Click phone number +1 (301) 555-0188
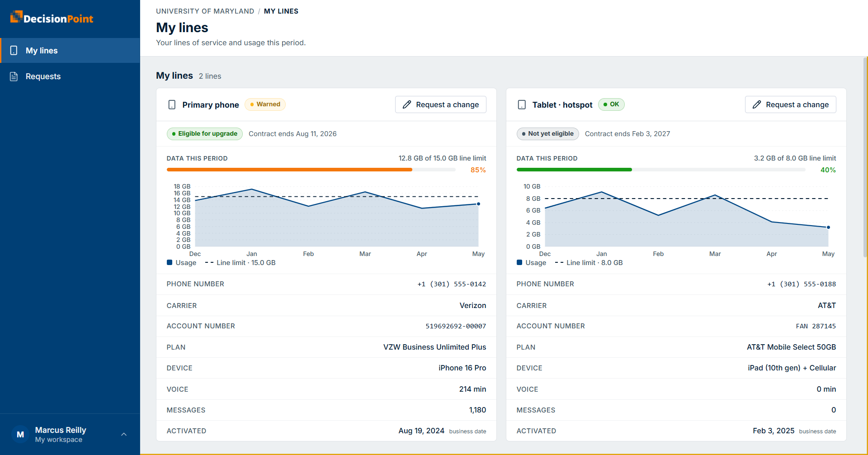Image resolution: width=868 pixels, height=455 pixels. point(802,284)
